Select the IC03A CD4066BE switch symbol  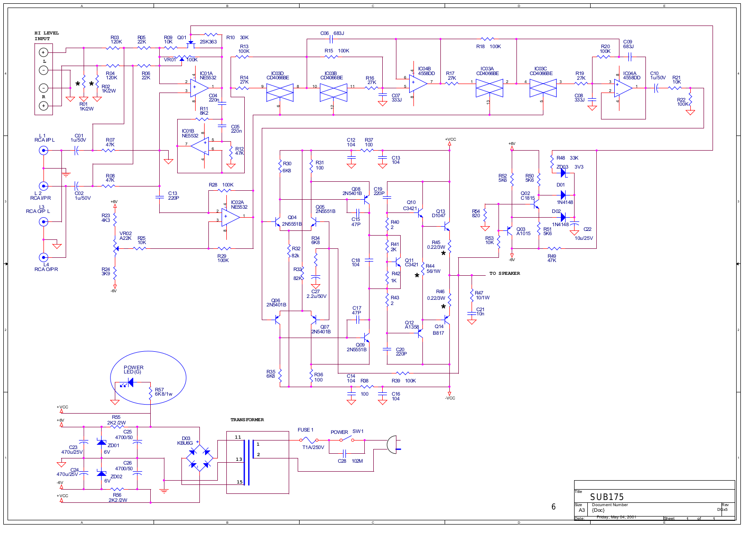(489, 88)
